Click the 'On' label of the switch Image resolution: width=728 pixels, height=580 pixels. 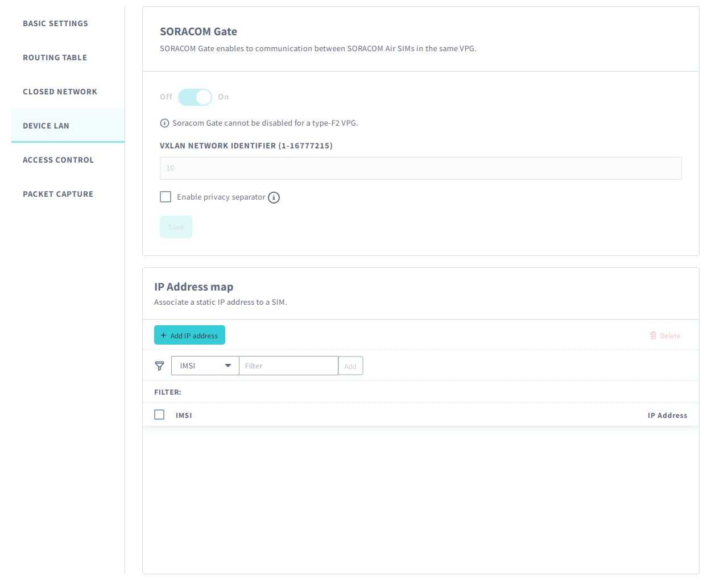tap(224, 97)
